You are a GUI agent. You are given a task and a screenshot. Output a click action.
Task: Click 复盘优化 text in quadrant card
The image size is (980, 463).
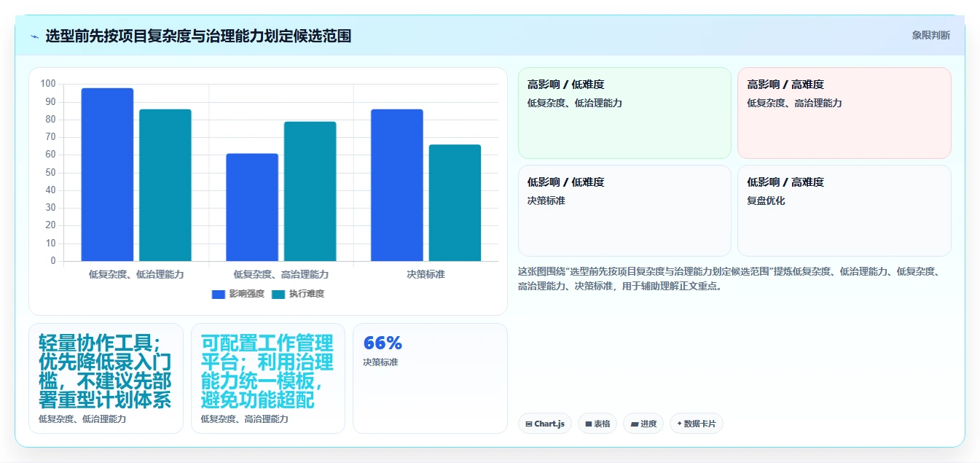click(766, 201)
